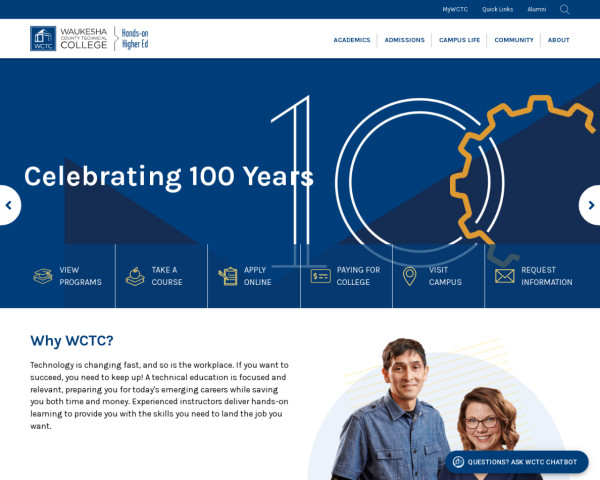This screenshot has height=480, width=600.
Task: Open the Community menu
Action: tap(514, 40)
